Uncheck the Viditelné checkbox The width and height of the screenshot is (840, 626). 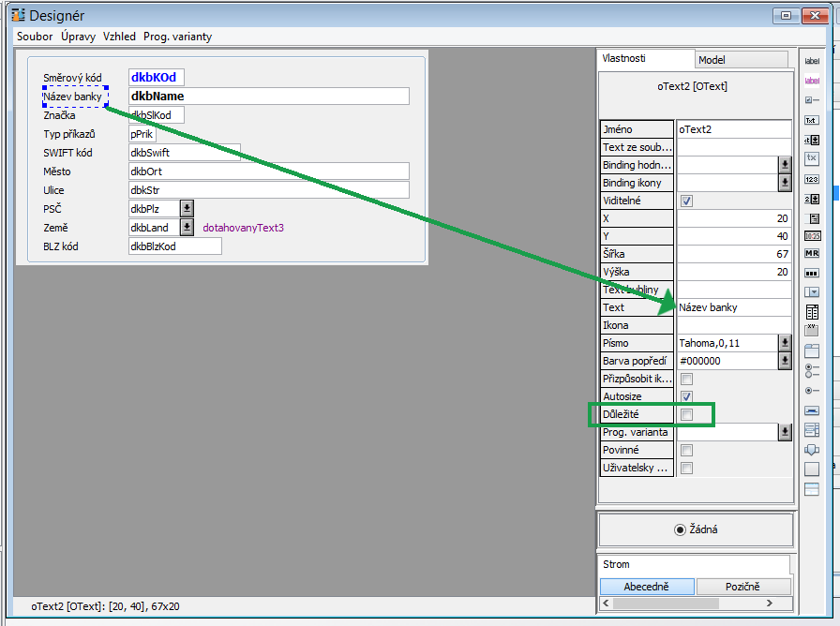(x=686, y=201)
